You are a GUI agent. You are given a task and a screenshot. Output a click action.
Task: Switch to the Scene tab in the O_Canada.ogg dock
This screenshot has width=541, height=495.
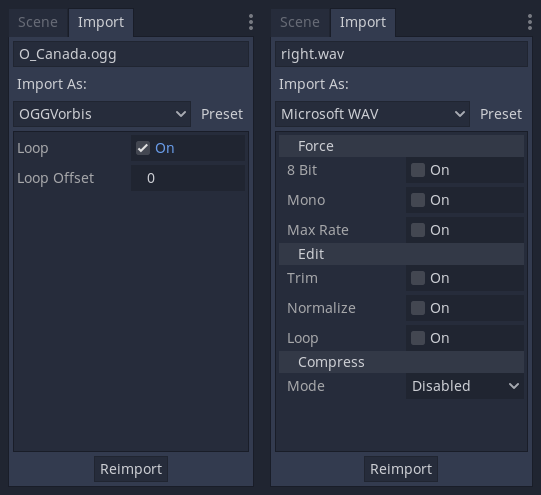38,22
